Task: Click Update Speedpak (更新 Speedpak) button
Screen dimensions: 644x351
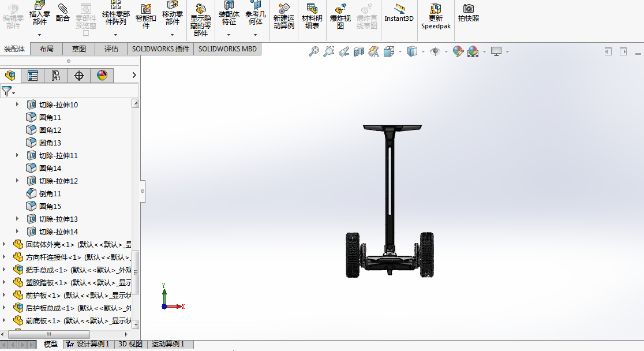Action: click(x=436, y=16)
